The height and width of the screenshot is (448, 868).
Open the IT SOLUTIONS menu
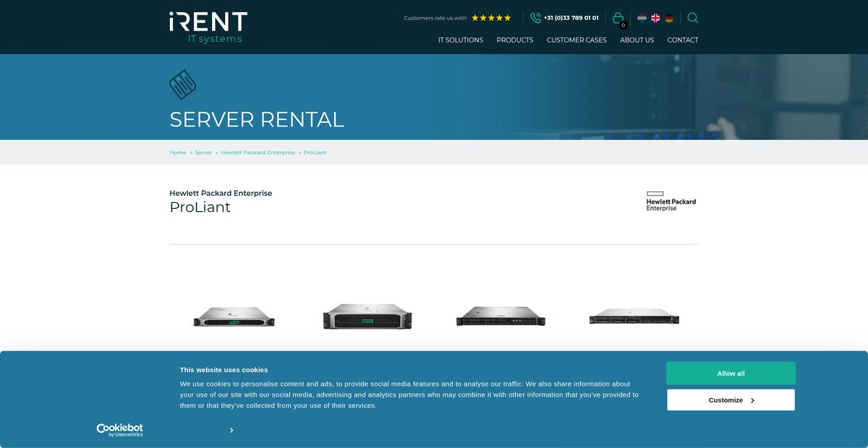click(461, 40)
